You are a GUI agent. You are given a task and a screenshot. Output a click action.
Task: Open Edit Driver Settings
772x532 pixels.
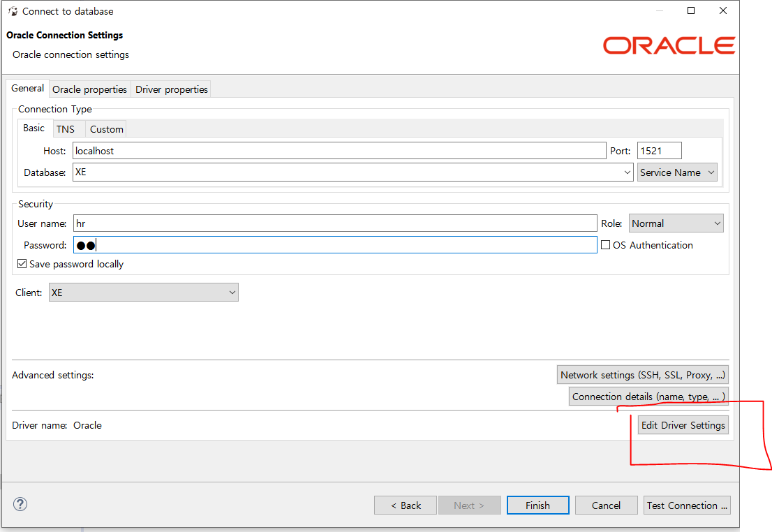683,425
